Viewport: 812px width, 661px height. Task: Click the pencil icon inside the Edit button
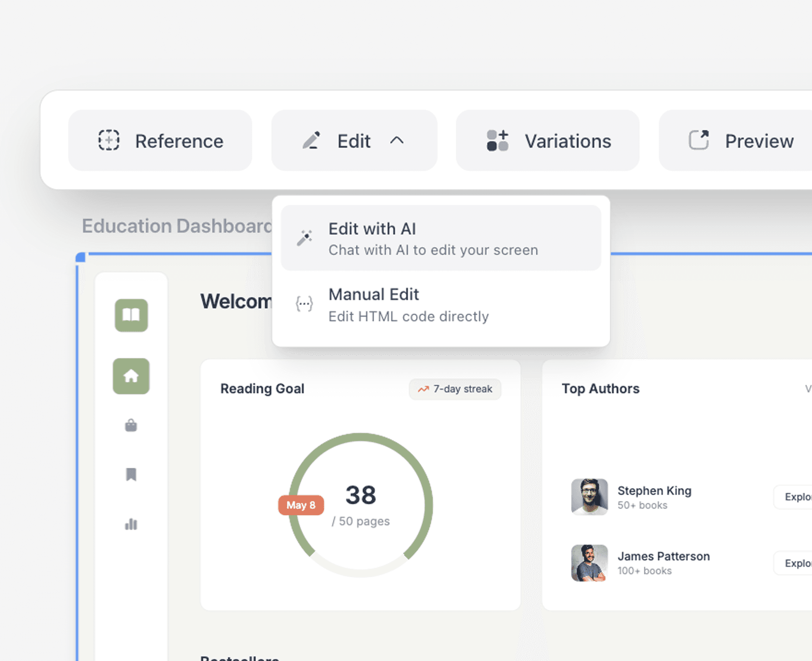pyautogui.click(x=311, y=140)
